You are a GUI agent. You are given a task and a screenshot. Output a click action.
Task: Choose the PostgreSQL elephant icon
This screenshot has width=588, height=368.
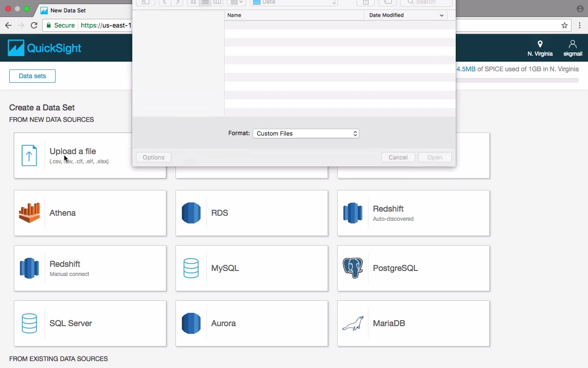coord(353,268)
